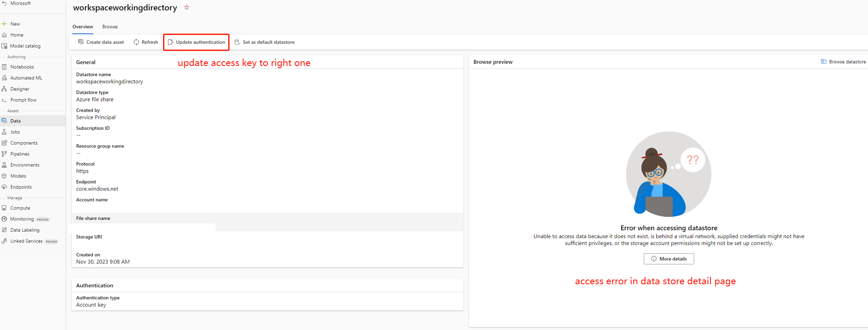Click Refresh in the toolbar
The image size is (868, 330).
point(146,42)
